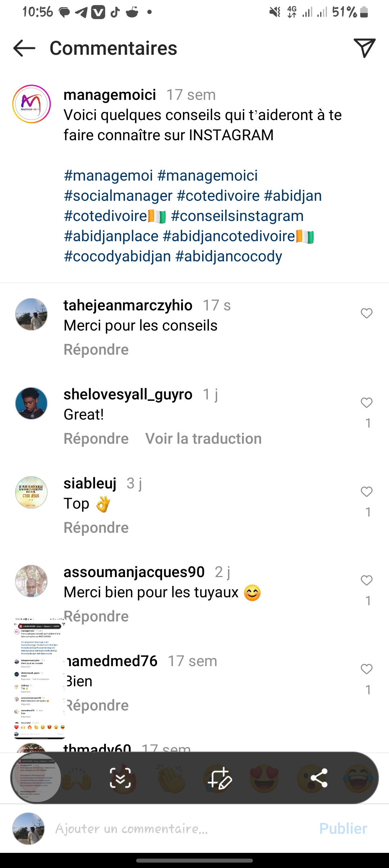Like the 'Great!' comment heart

point(367,403)
